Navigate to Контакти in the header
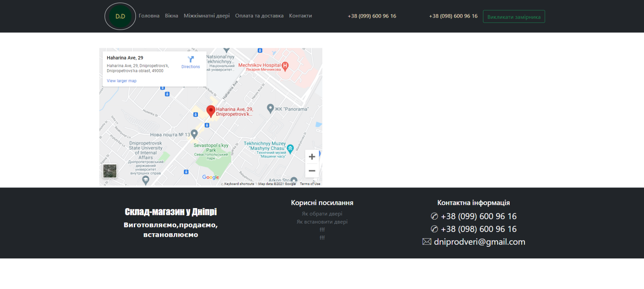 click(x=300, y=16)
